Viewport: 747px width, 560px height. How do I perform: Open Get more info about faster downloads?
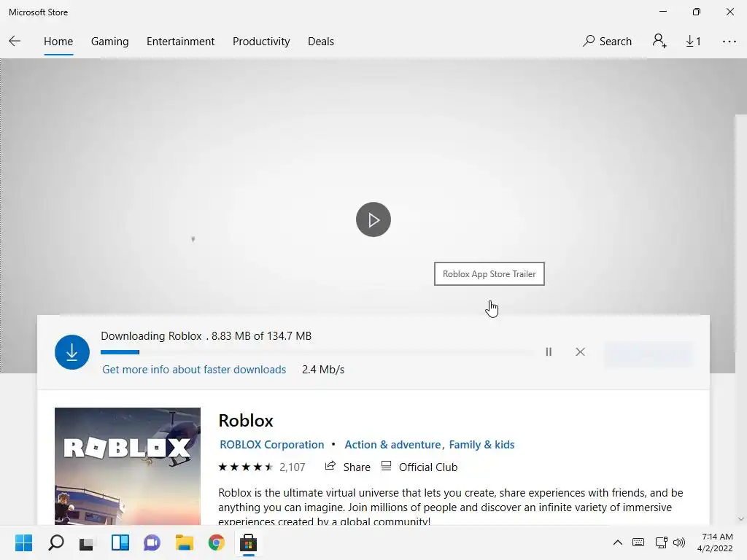click(x=194, y=370)
